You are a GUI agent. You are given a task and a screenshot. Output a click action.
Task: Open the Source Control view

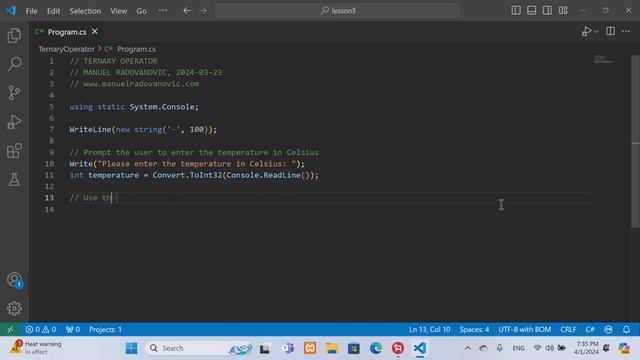[x=14, y=93]
